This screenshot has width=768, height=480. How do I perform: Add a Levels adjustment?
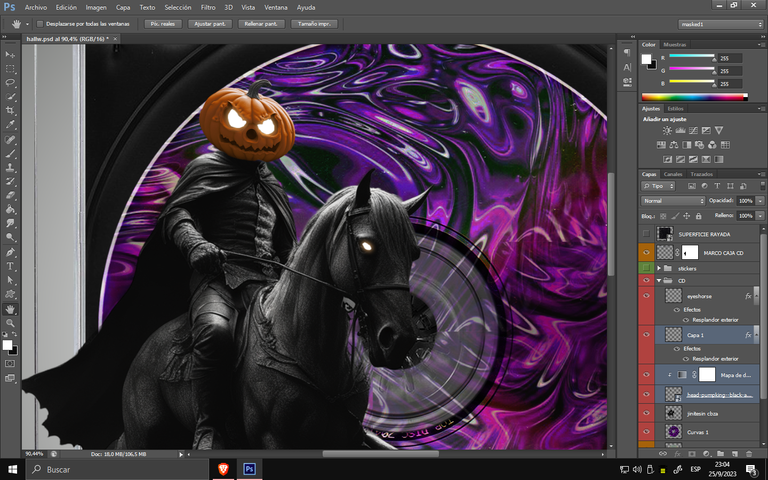(x=680, y=130)
